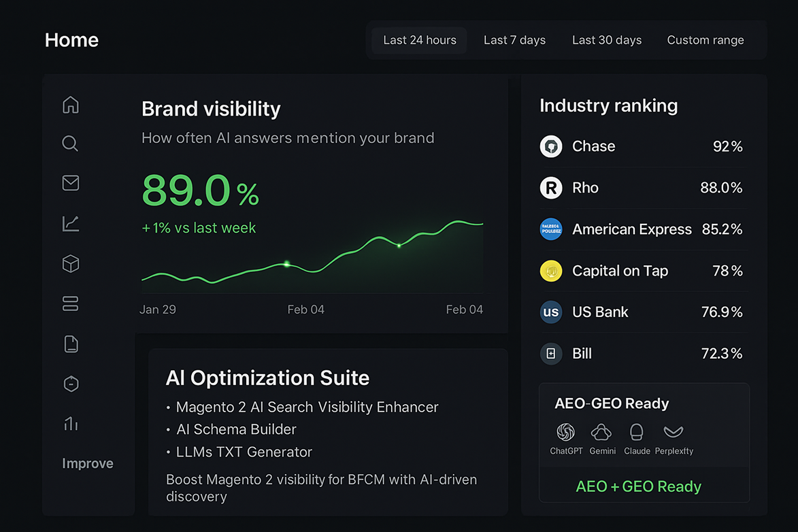Open the Home icon in sidebar
Viewport: 798px width, 532px height.
click(71, 105)
